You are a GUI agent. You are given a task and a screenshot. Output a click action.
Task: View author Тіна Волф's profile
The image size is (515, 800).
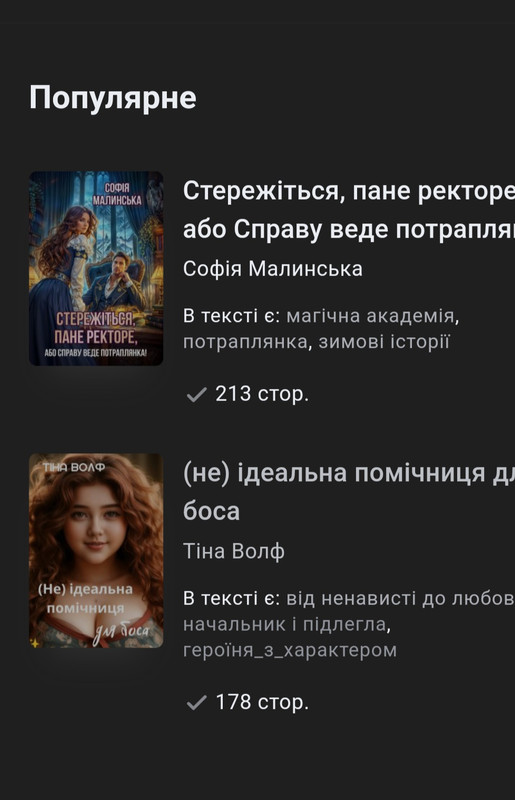pos(234,551)
